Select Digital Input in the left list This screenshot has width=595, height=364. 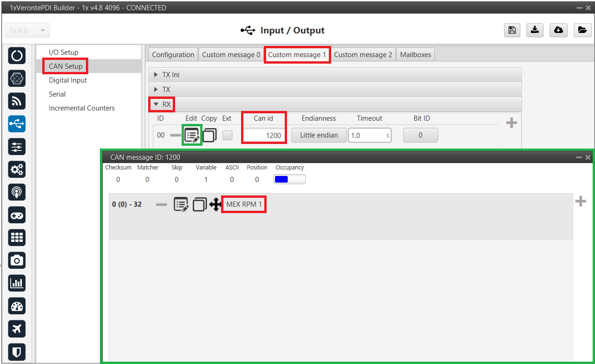[68, 80]
